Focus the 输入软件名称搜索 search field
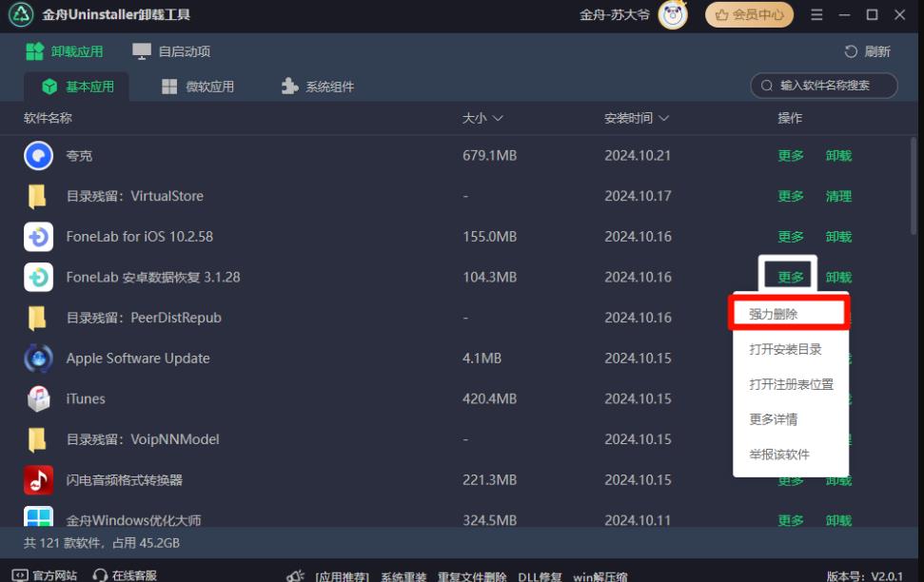 (x=824, y=86)
